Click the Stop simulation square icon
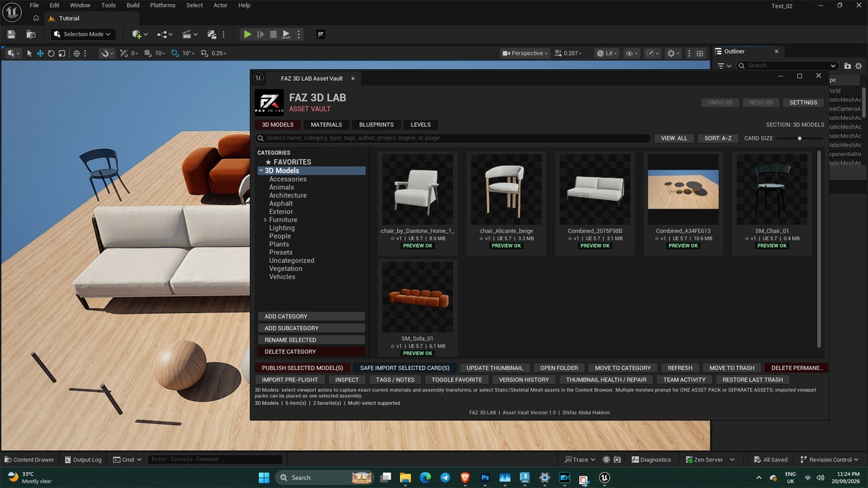Image resolution: width=868 pixels, height=488 pixels. click(x=273, y=34)
